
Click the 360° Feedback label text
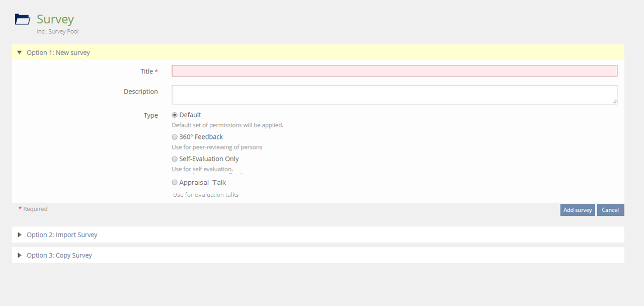click(201, 137)
